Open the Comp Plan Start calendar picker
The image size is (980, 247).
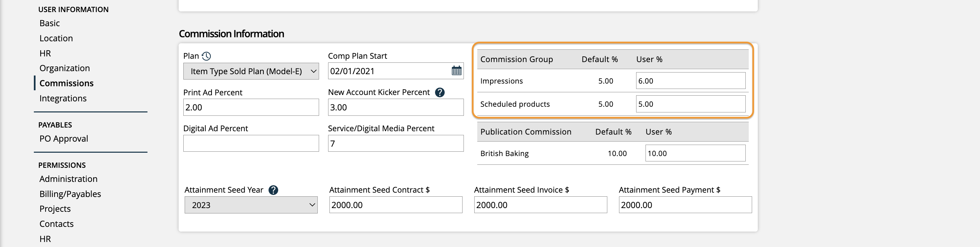click(456, 71)
